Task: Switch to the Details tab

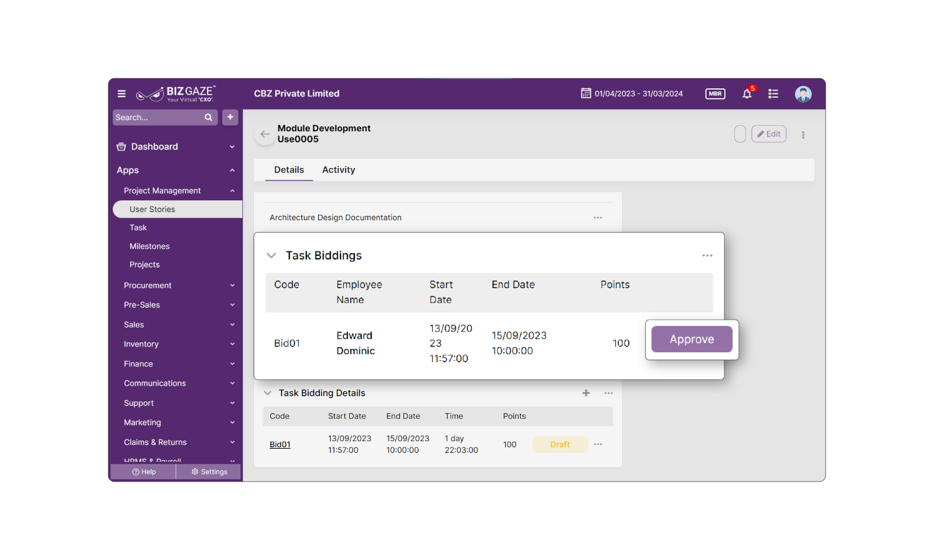Action: coord(289,170)
